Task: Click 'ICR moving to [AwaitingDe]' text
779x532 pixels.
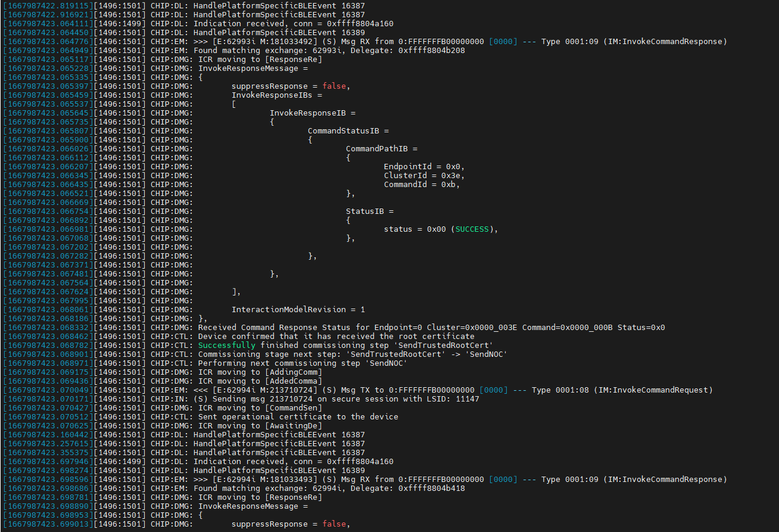Action: (260, 425)
